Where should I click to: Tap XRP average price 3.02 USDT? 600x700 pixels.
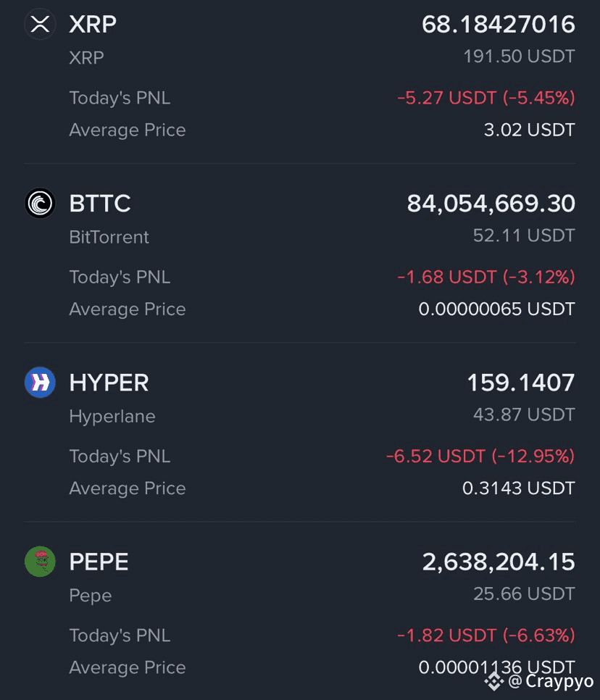click(x=530, y=130)
